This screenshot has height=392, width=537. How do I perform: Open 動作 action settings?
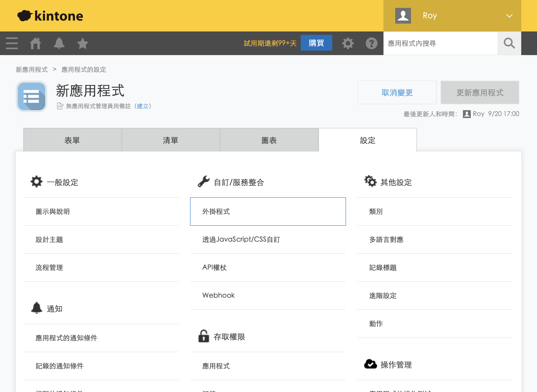tap(435, 324)
